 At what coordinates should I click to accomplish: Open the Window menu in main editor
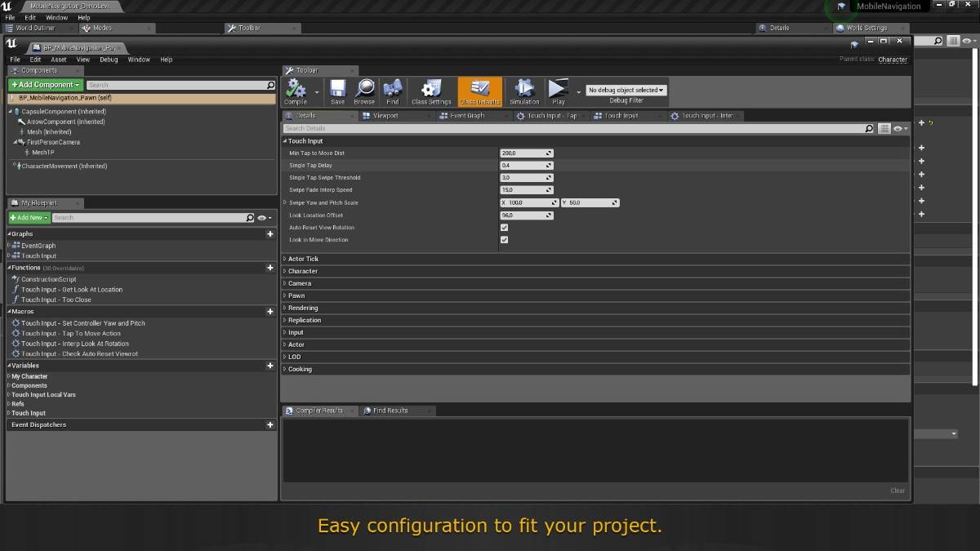(56, 17)
